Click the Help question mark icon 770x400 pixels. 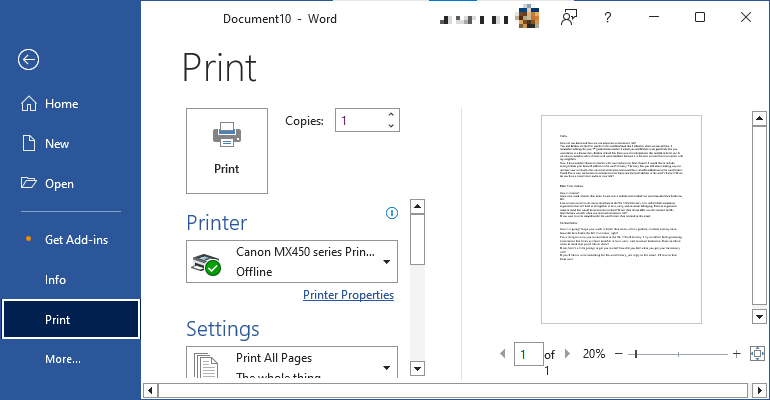click(x=607, y=18)
